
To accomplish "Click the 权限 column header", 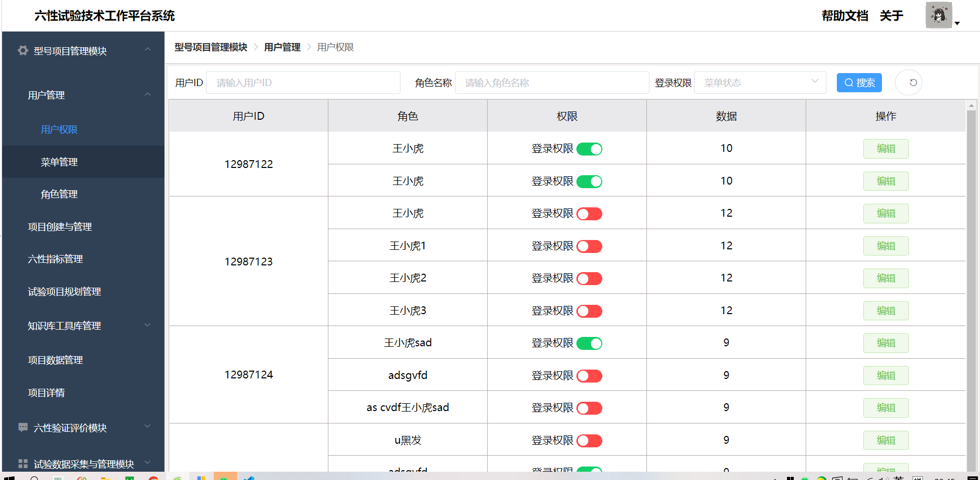I will pos(567,116).
